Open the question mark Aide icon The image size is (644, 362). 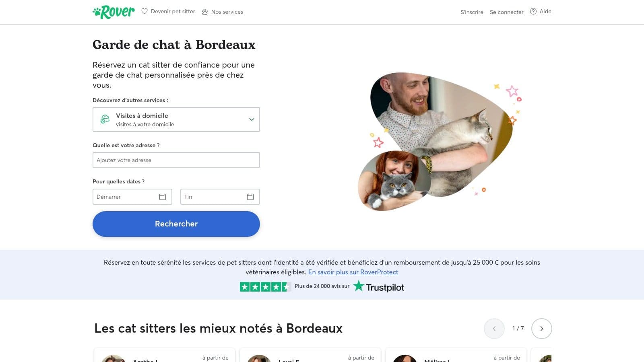pos(533,11)
